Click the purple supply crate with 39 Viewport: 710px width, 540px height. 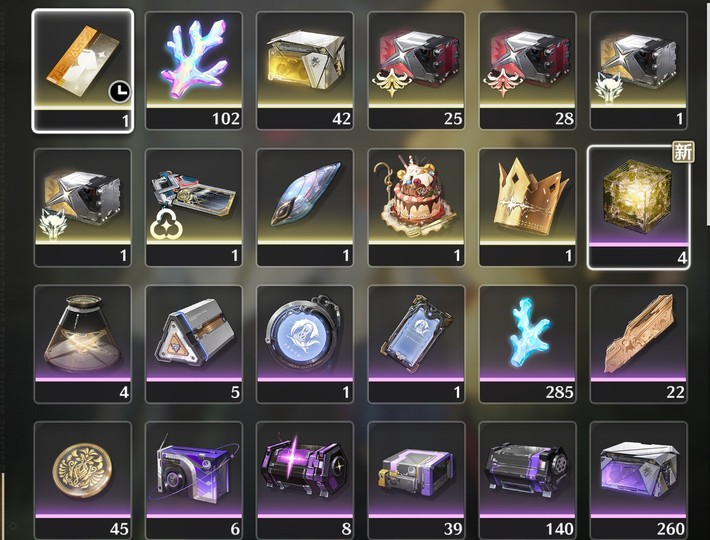click(416, 481)
